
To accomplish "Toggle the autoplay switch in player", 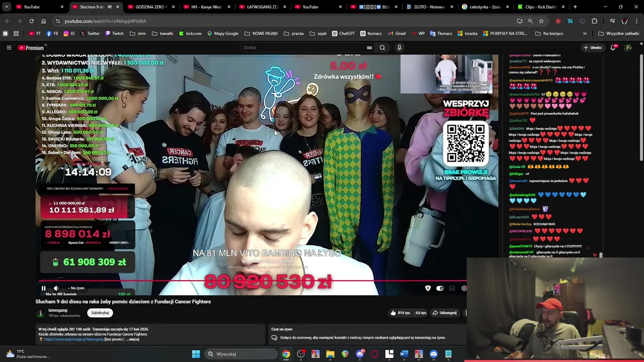I will 440,288.
